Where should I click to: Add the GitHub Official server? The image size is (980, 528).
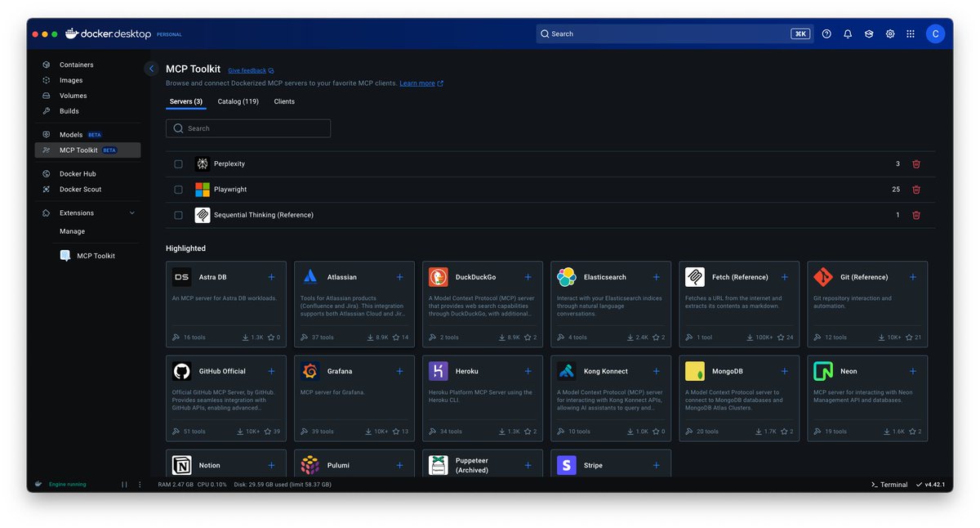click(x=272, y=371)
